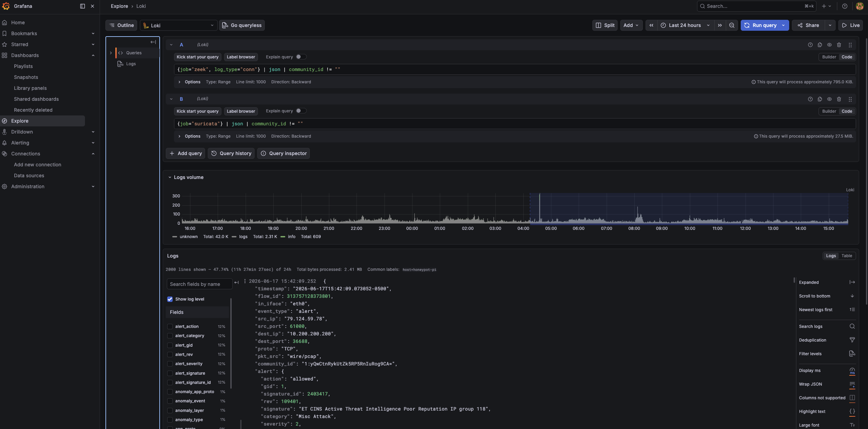Screen dimensions: 868x429
Task: Duplicate query A
Action: click(820, 45)
